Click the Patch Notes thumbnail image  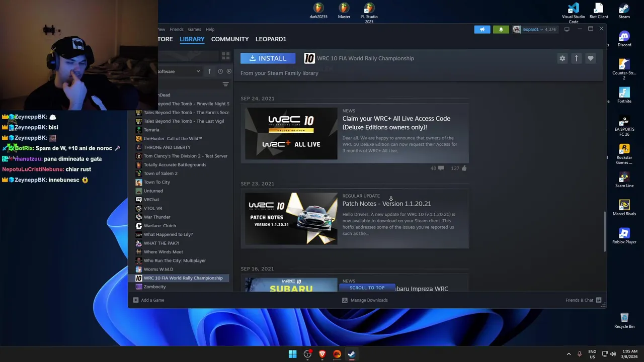(x=291, y=219)
